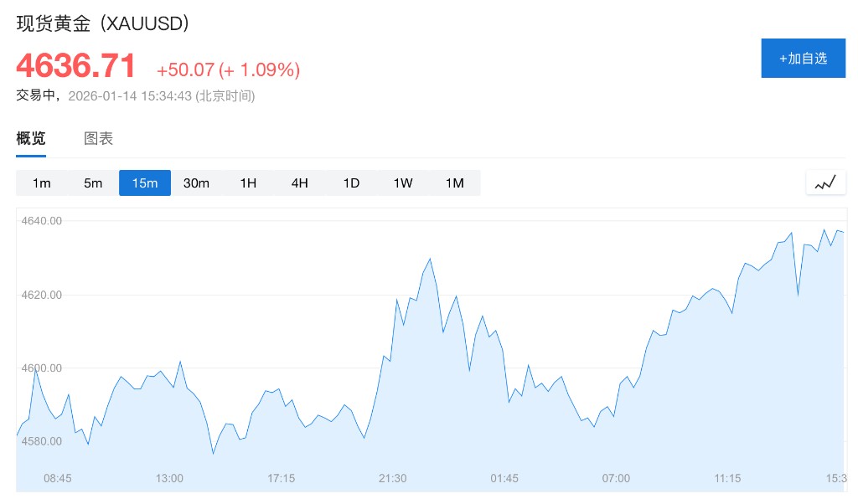
Task: Select the active 15m interval
Action: point(145,183)
